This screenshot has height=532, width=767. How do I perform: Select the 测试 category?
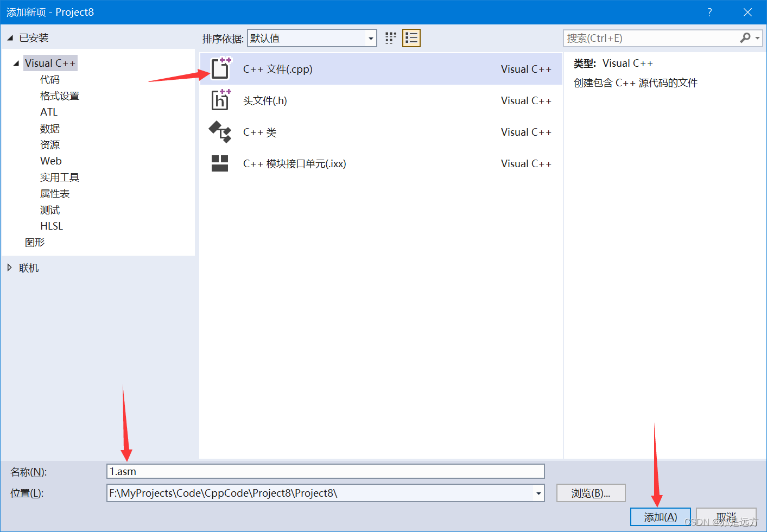click(x=50, y=210)
